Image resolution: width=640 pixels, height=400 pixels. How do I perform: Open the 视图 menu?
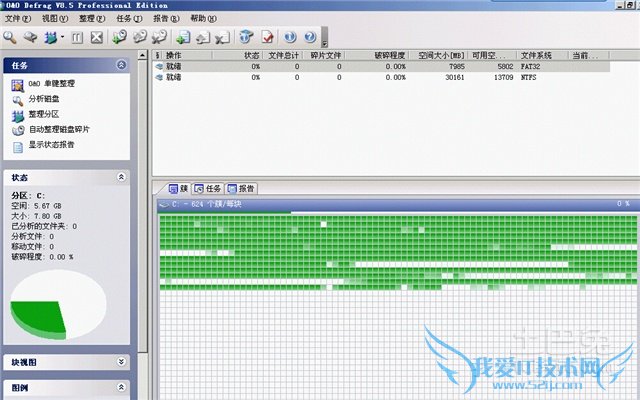click(55, 18)
